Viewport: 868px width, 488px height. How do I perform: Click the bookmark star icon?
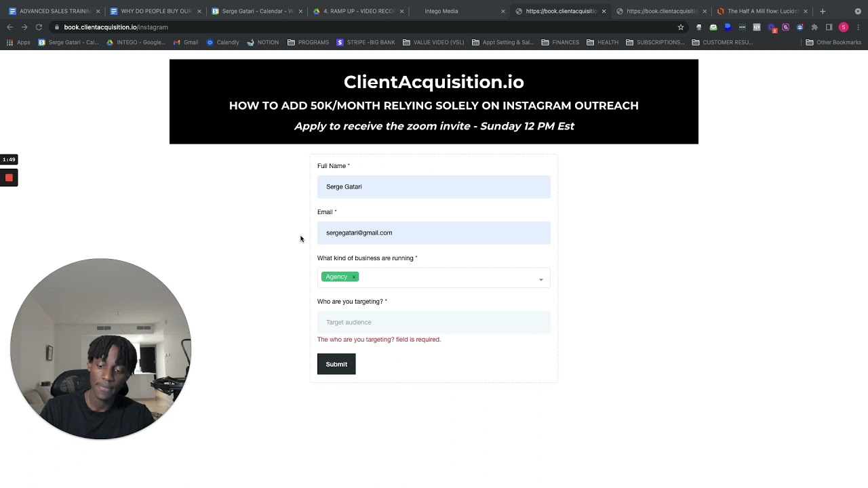click(x=680, y=27)
